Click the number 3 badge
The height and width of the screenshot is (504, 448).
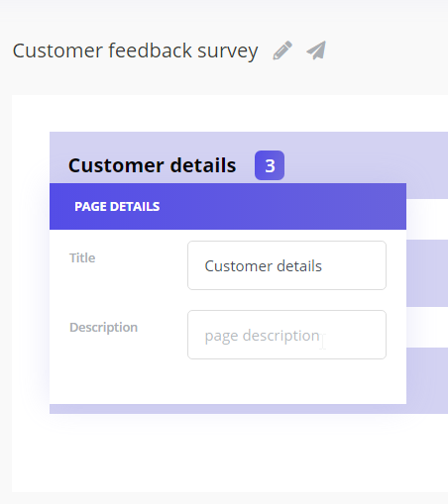[270, 165]
